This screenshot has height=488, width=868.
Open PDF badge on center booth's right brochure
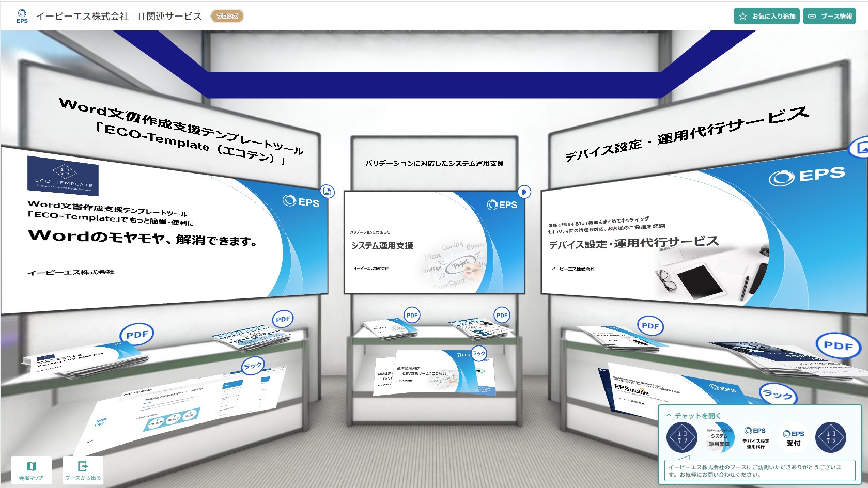[x=502, y=315]
